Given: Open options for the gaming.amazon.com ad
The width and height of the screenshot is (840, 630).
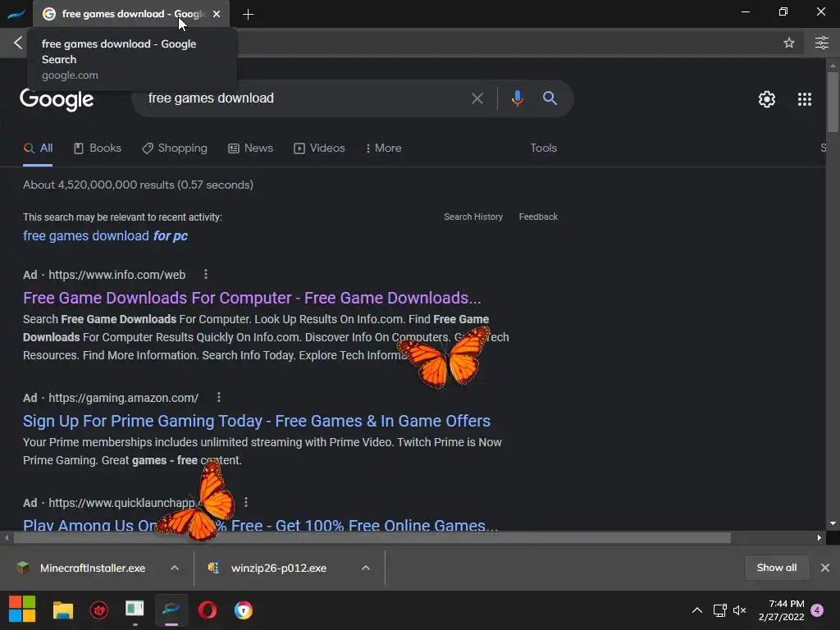Looking at the screenshot, I should click(218, 398).
